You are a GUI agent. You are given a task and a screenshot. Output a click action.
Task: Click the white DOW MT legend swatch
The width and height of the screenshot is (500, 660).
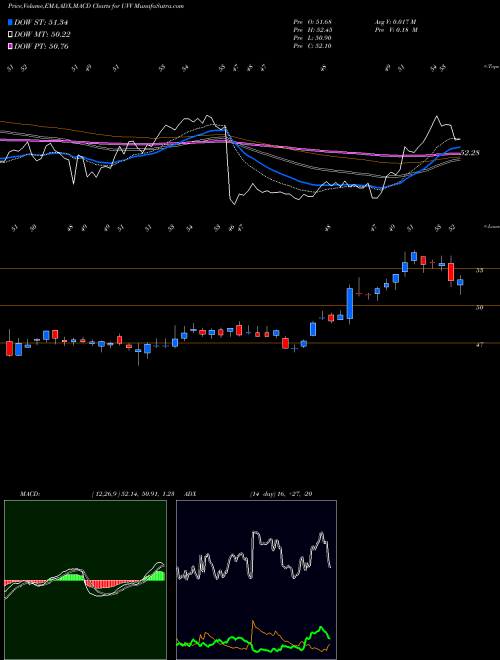tap(10, 35)
